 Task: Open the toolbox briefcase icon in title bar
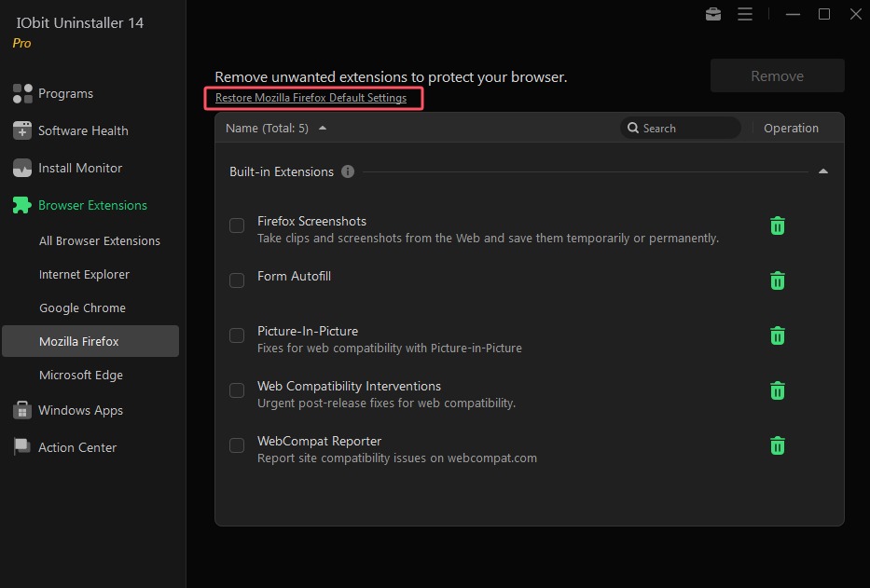(x=713, y=14)
